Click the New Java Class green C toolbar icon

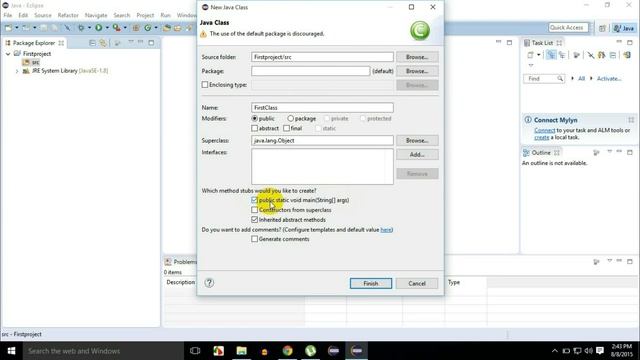pyautogui.click(x=147, y=28)
